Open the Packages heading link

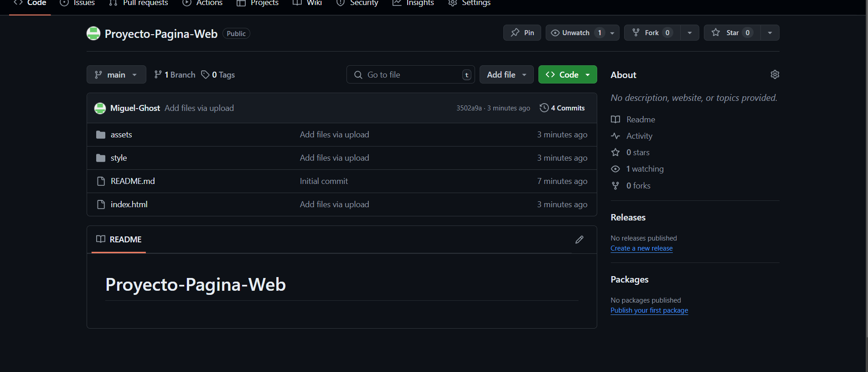pos(630,280)
